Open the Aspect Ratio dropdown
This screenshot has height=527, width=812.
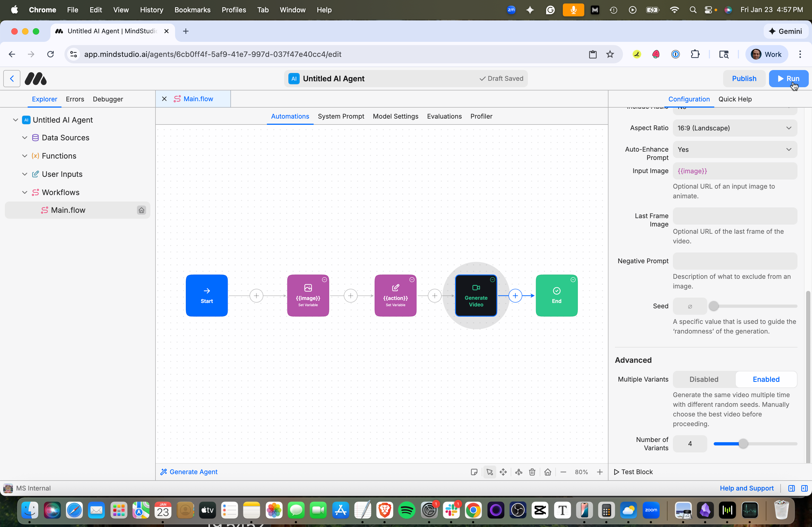click(735, 128)
